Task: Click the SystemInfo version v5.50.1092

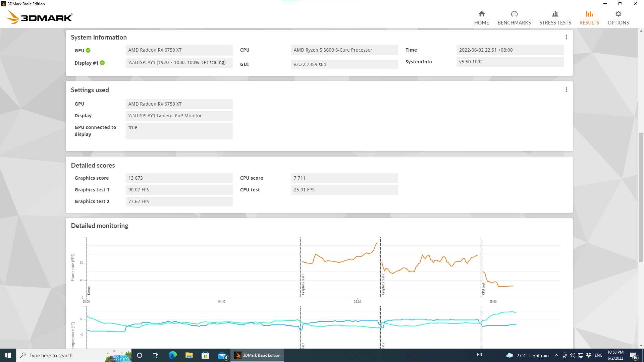Action: point(510,62)
